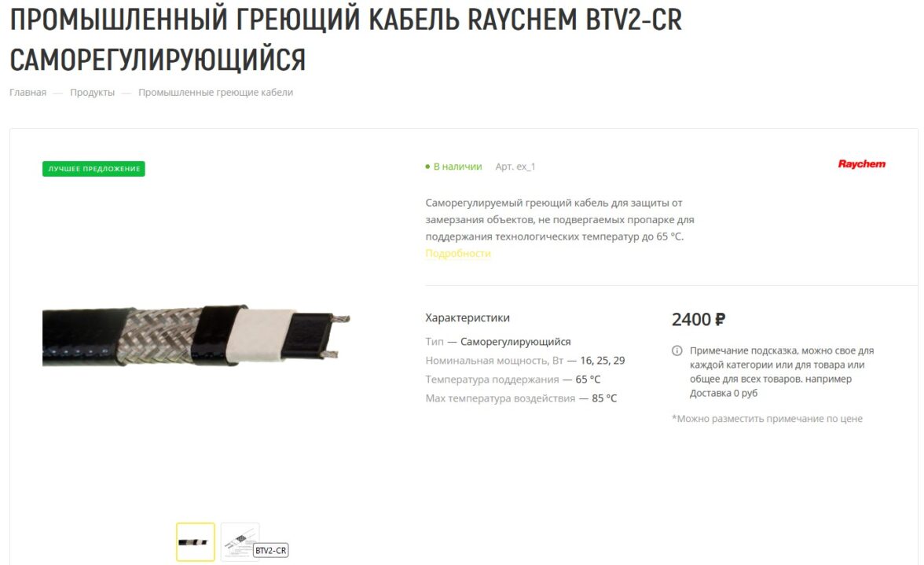Click the ЛУЧШЕЕ ПРЕДЛОЖЕНИЕ green badge
The width and height of the screenshot is (924, 565).
click(x=93, y=168)
